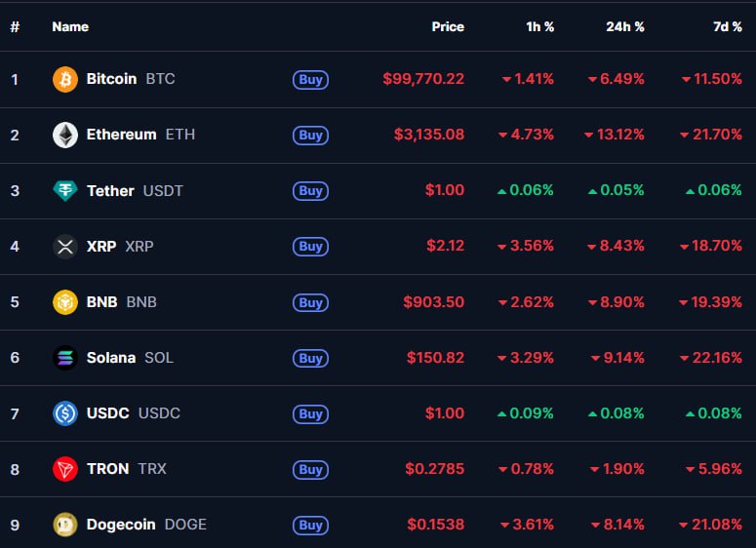Sort by the 1h % column header
756x548 pixels.
[540, 27]
